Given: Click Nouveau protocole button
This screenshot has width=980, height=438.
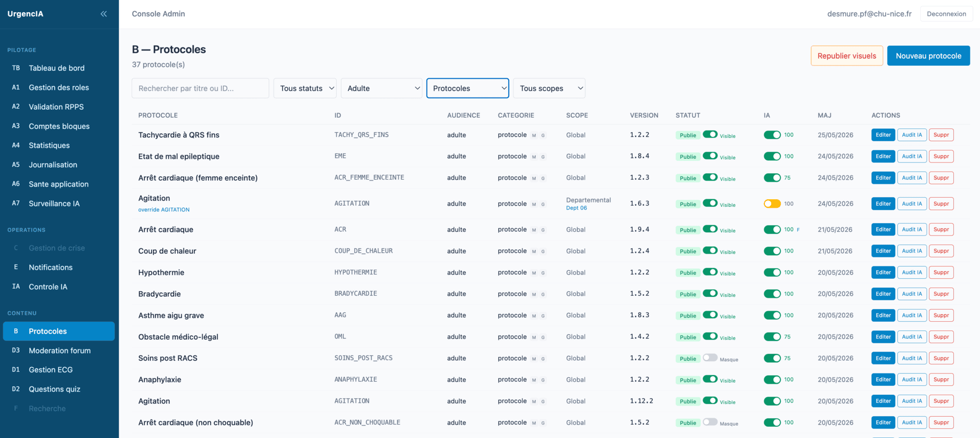Looking at the screenshot, I should tap(928, 56).
